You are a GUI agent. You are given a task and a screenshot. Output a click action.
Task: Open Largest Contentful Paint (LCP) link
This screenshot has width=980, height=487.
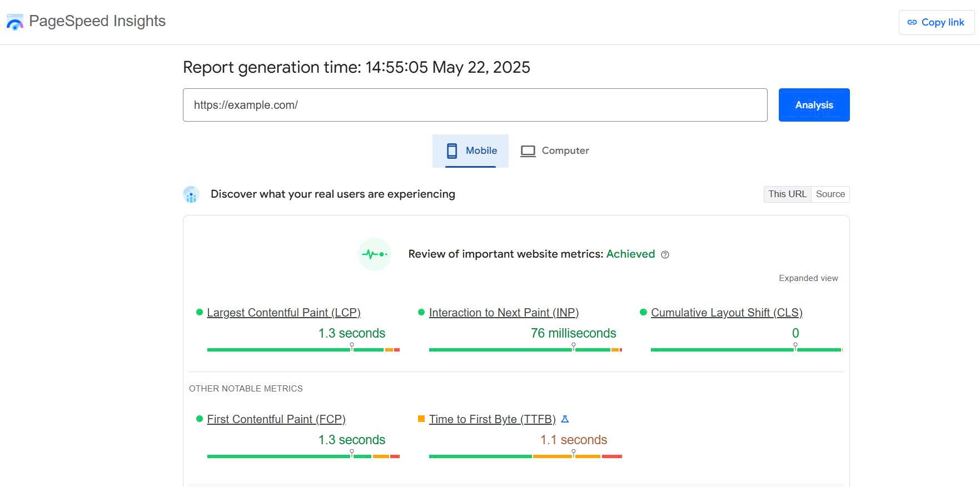pos(283,313)
